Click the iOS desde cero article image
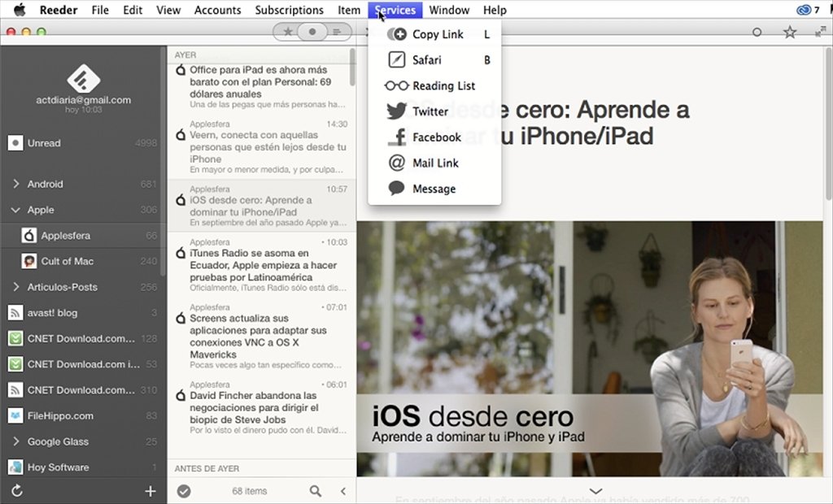Viewport: 833px width, 504px height. click(590, 349)
